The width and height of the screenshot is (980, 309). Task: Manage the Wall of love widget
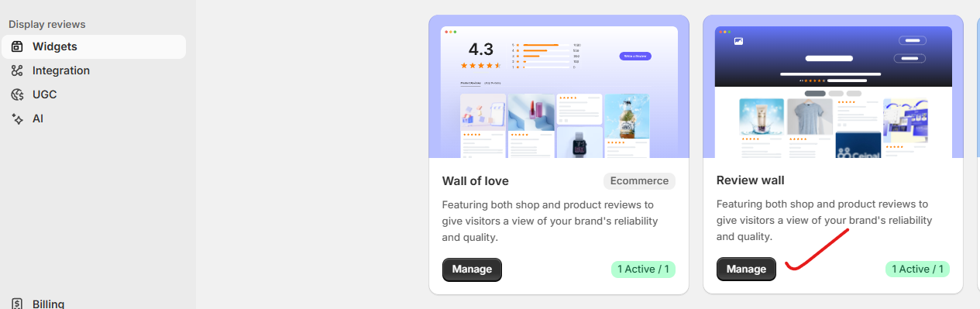[472, 269]
